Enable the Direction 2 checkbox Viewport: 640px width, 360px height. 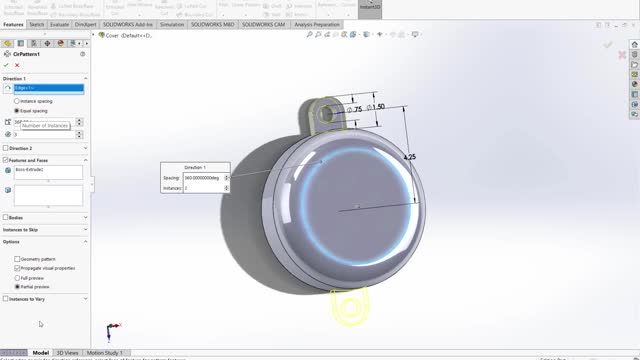[5, 148]
